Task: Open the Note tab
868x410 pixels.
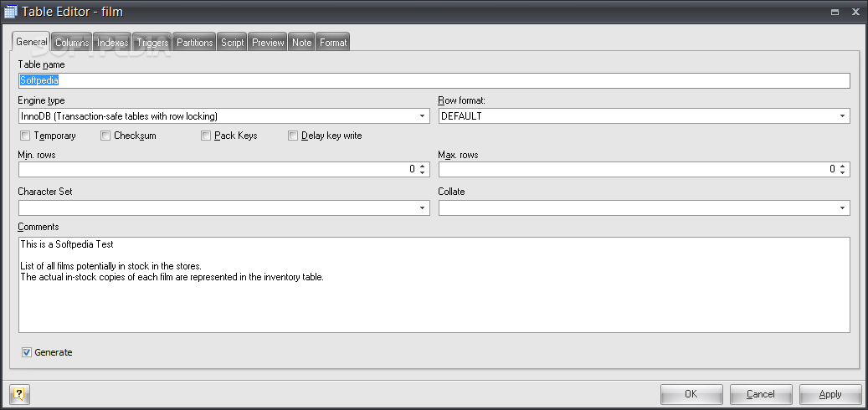Action: coord(301,43)
